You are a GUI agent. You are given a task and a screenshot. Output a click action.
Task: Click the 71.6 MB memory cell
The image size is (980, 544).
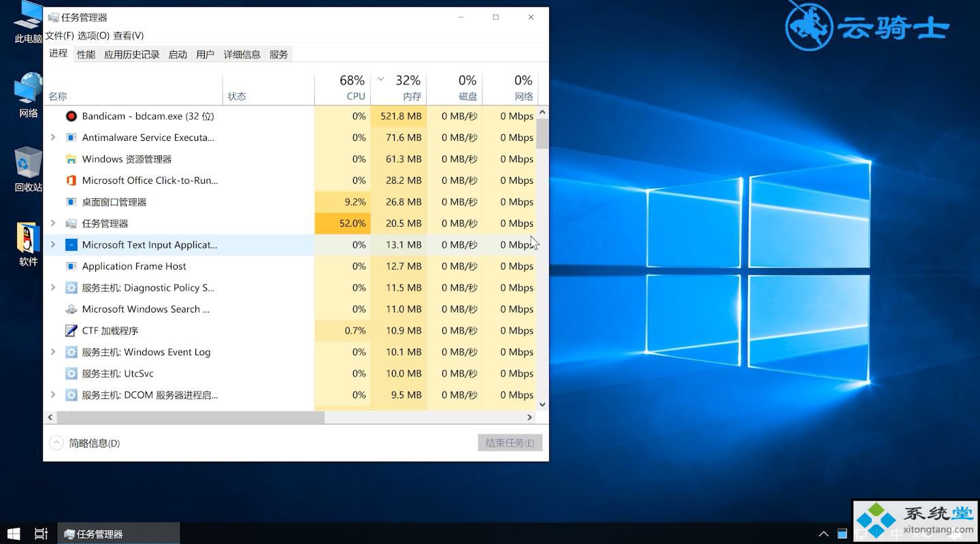click(399, 138)
